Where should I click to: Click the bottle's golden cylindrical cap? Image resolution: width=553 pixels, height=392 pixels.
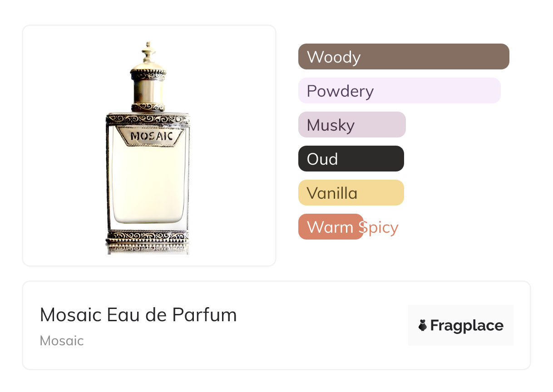pos(148,90)
